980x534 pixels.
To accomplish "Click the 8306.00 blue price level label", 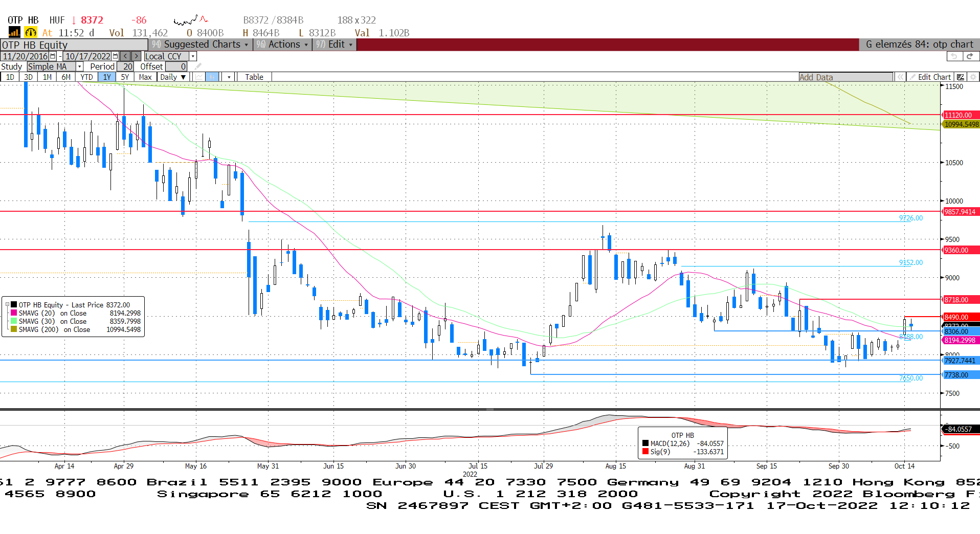I will 961,331.
